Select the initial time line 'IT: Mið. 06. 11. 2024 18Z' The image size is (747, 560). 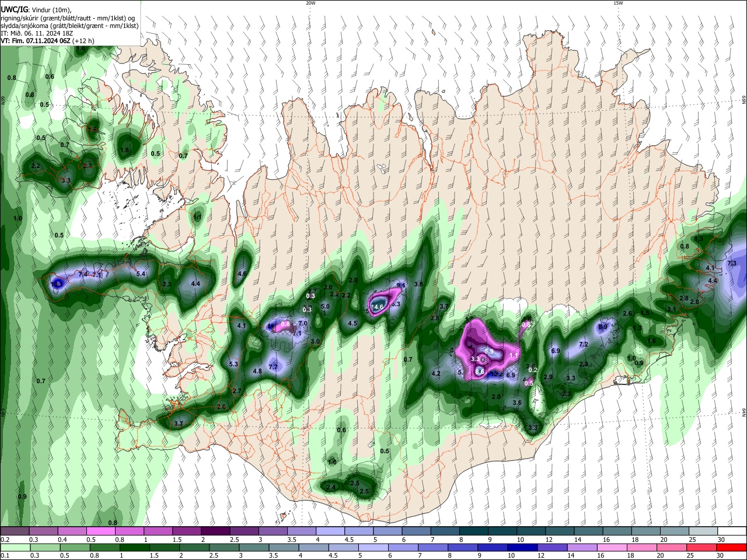(x=37, y=33)
